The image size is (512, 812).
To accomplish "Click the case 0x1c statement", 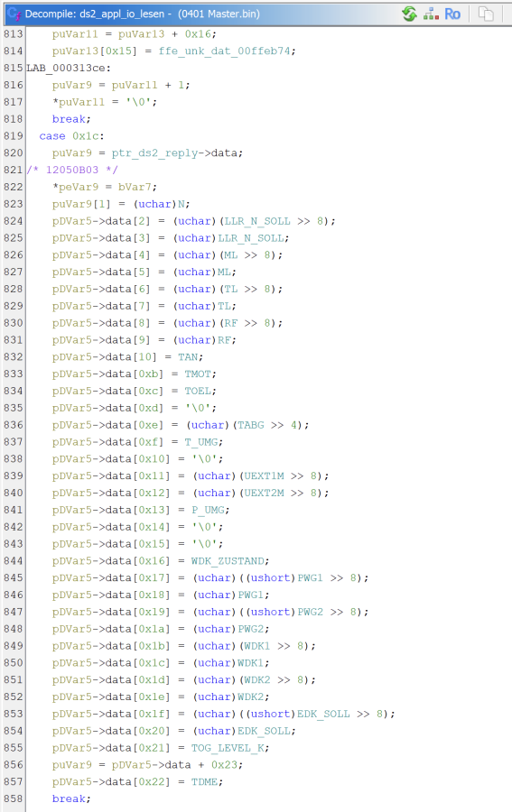I will 71,135.
